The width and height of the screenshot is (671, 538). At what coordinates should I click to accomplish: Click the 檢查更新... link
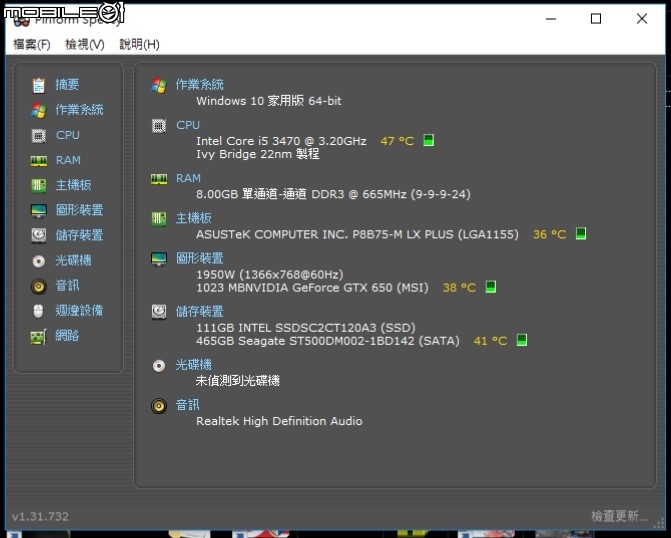tap(619, 516)
